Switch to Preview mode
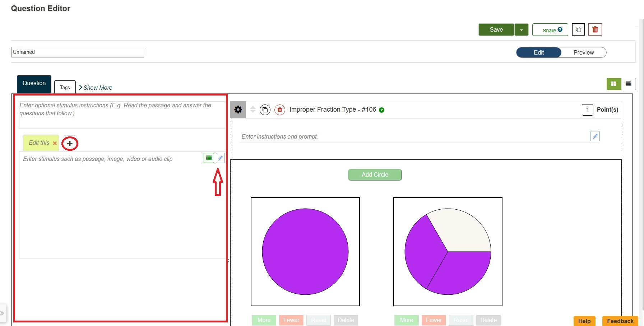 584,52
